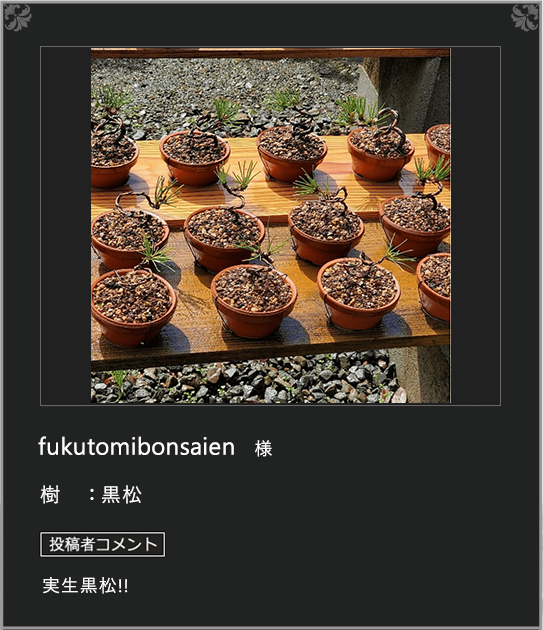Click the dark frame area right of the photo

475,225
